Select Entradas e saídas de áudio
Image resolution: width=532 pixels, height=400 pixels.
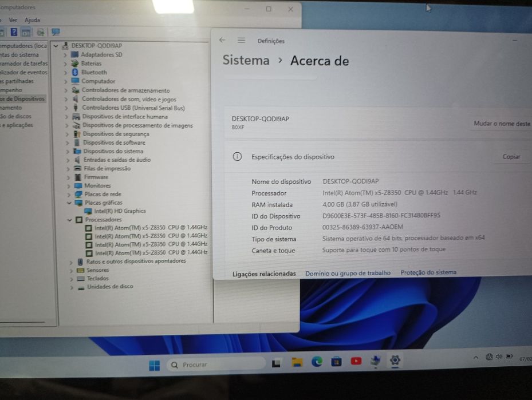point(117,160)
